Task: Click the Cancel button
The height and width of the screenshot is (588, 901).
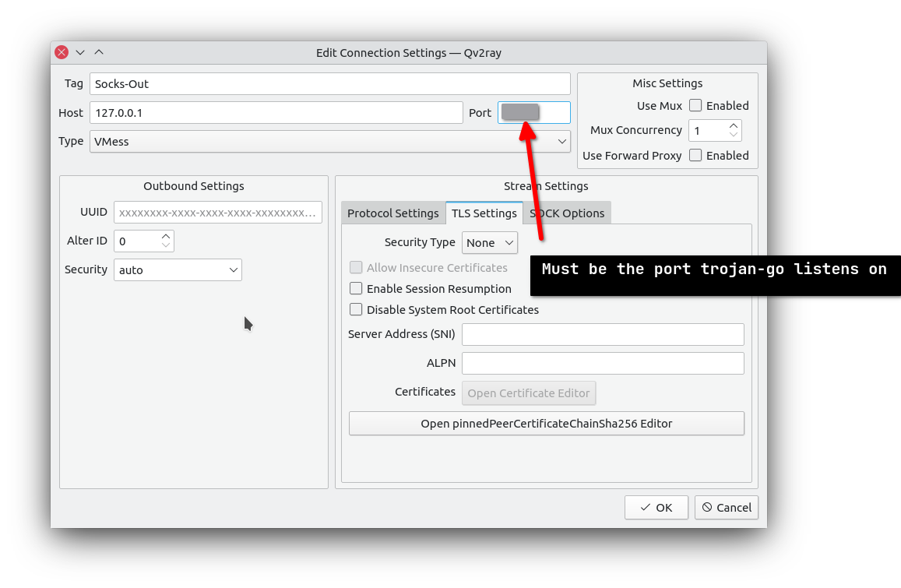Action: point(726,507)
